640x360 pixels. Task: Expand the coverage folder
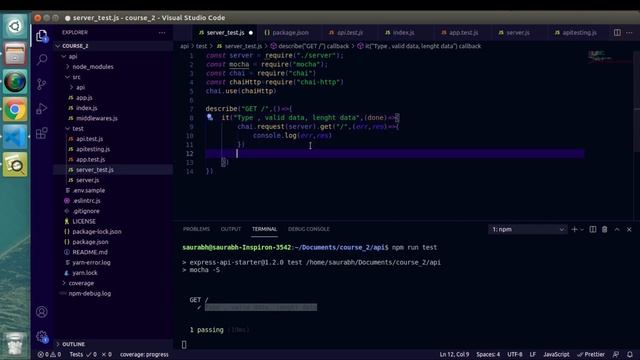(81, 283)
